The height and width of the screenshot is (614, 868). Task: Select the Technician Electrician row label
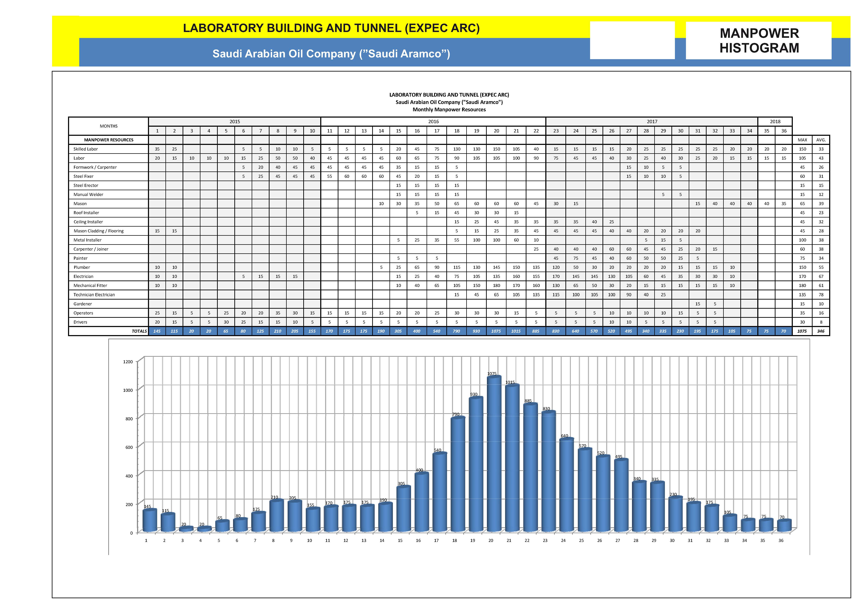[94, 295]
